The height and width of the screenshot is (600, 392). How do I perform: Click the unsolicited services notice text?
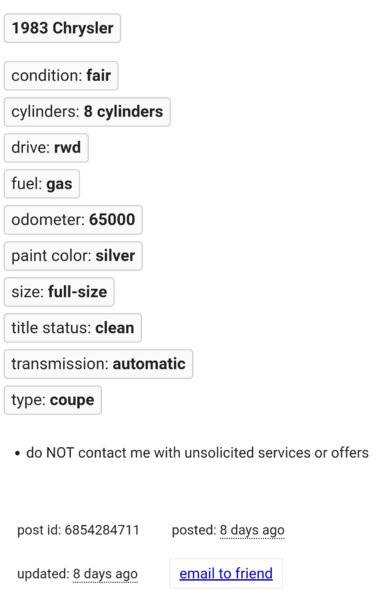point(197,453)
